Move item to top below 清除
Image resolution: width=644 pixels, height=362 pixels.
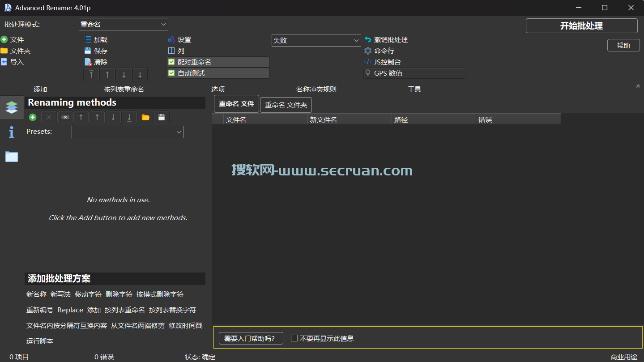click(91, 75)
